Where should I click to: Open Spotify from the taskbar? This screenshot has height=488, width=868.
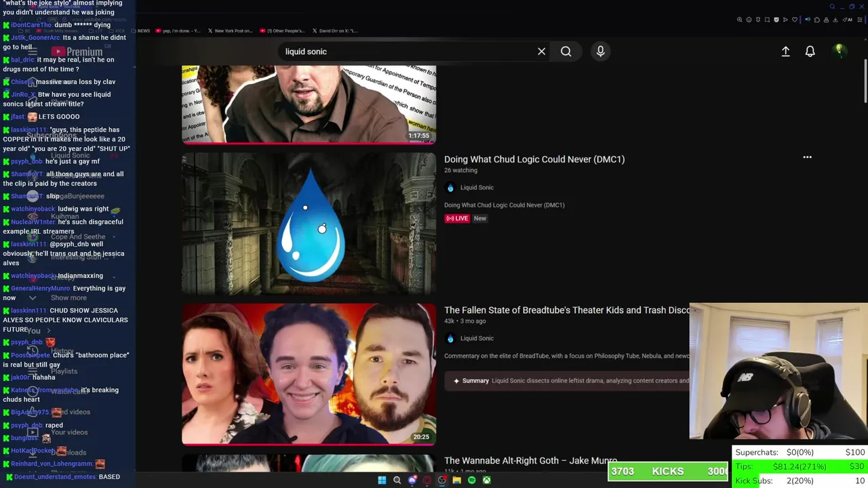[x=471, y=481]
